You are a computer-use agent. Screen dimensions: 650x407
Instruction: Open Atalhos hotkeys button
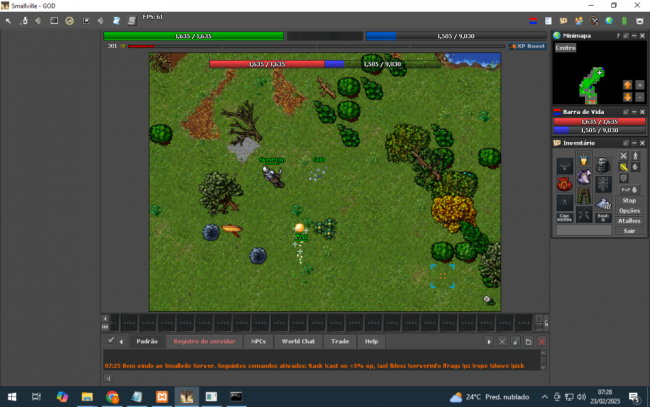coord(629,221)
